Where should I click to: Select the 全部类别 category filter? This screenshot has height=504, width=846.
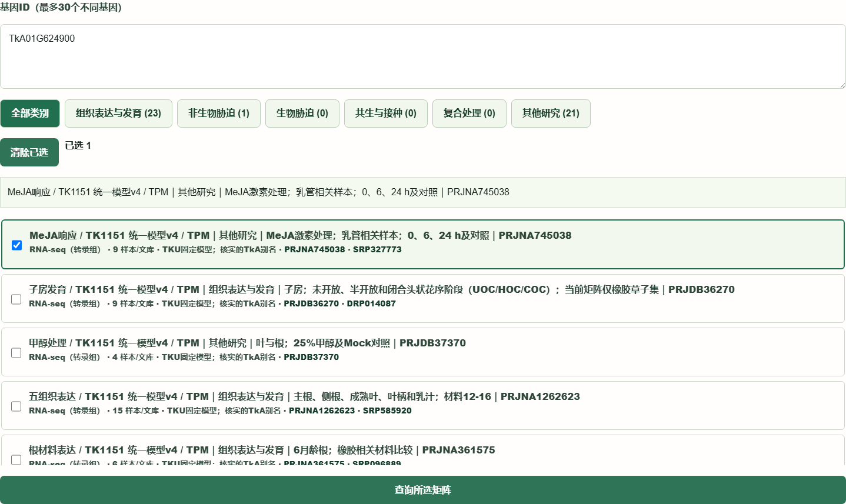click(30, 114)
